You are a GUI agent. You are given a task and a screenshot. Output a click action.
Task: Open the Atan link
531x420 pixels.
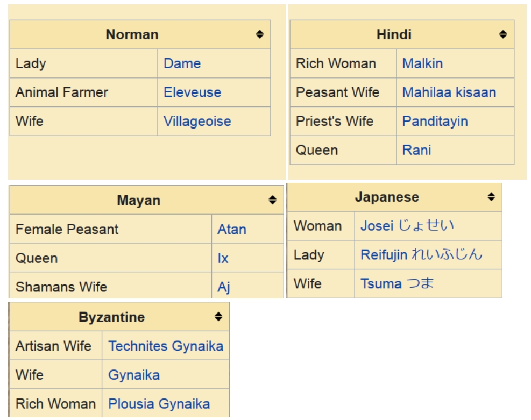[x=232, y=229]
